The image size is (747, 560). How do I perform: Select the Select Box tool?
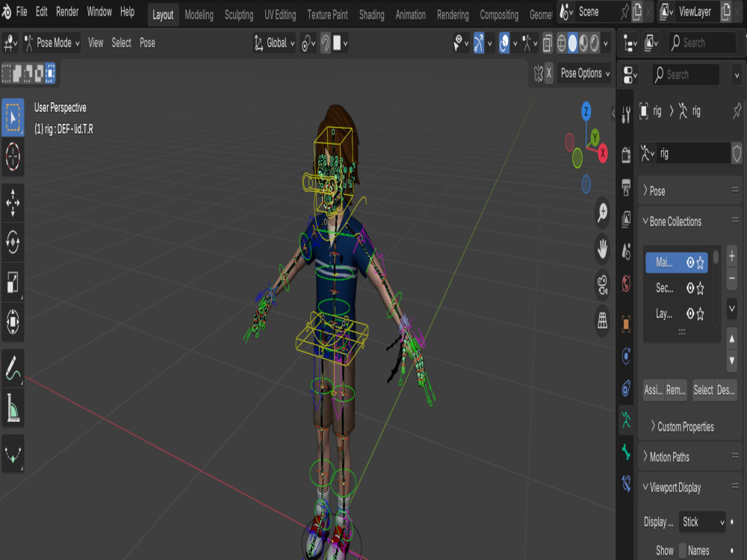coord(13,117)
